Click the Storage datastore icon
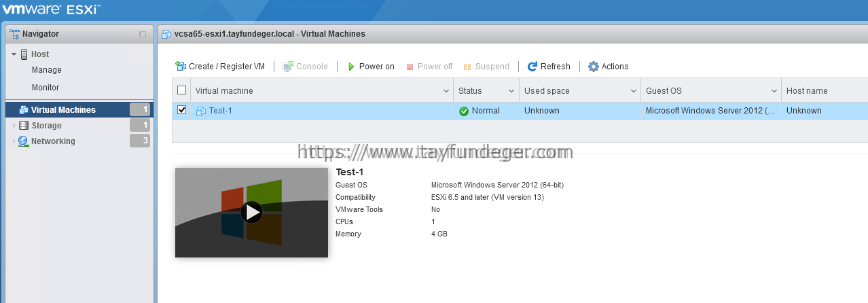The image size is (868, 303). 24,126
